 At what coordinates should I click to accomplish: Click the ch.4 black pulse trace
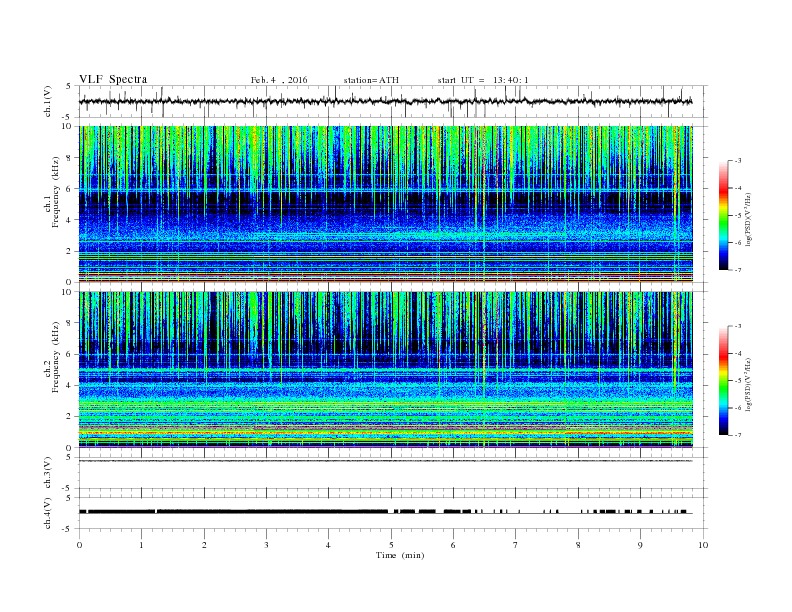tap(385, 512)
